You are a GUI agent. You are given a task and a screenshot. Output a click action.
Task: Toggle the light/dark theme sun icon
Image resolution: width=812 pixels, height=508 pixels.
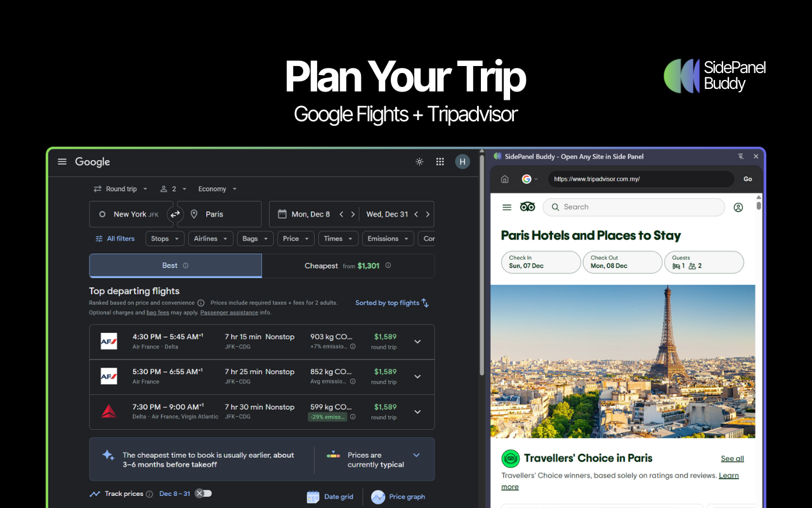419,162
